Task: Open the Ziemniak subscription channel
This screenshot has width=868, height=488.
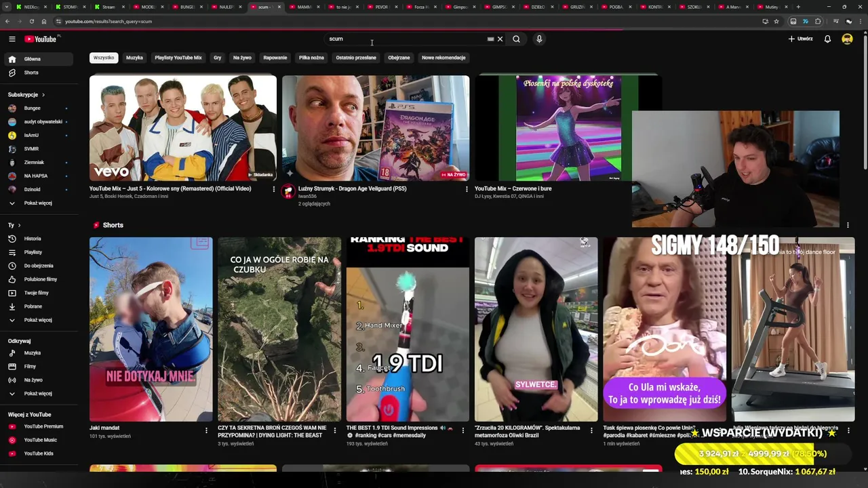Action: 38,163
